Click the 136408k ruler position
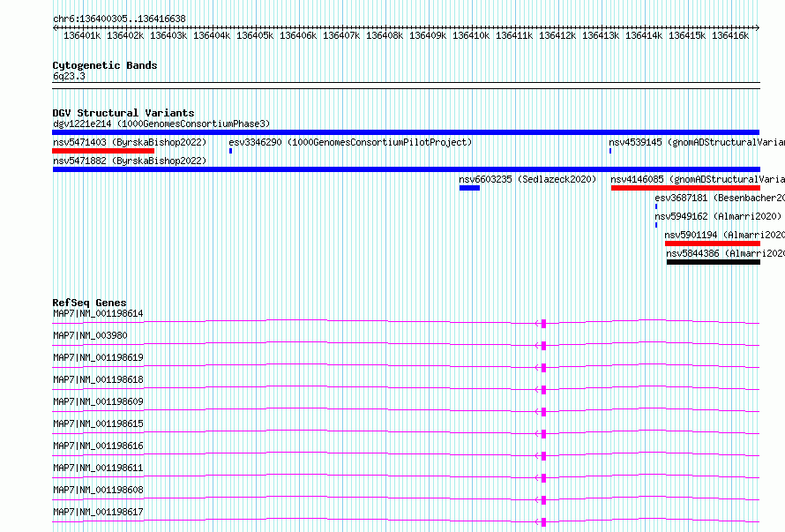This screenshot has width=785, height=532. (x=385, y=35)
